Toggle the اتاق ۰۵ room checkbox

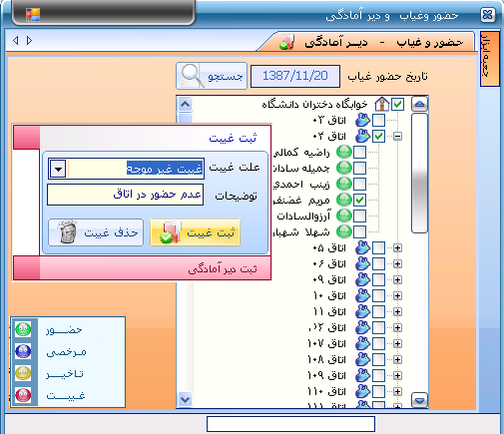pos(378,247)
